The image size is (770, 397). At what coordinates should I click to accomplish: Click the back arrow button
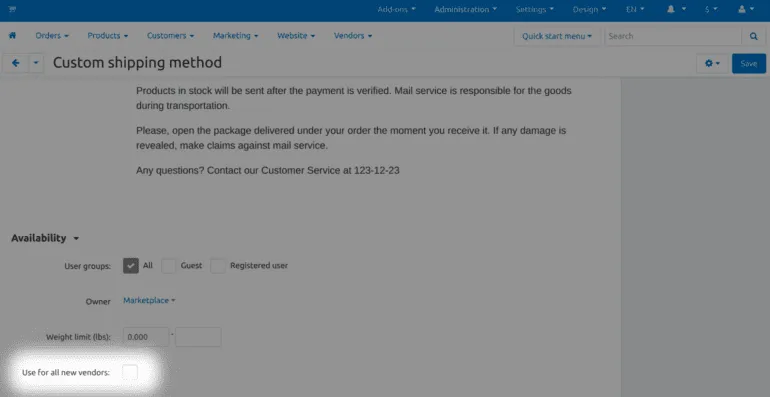16,63
